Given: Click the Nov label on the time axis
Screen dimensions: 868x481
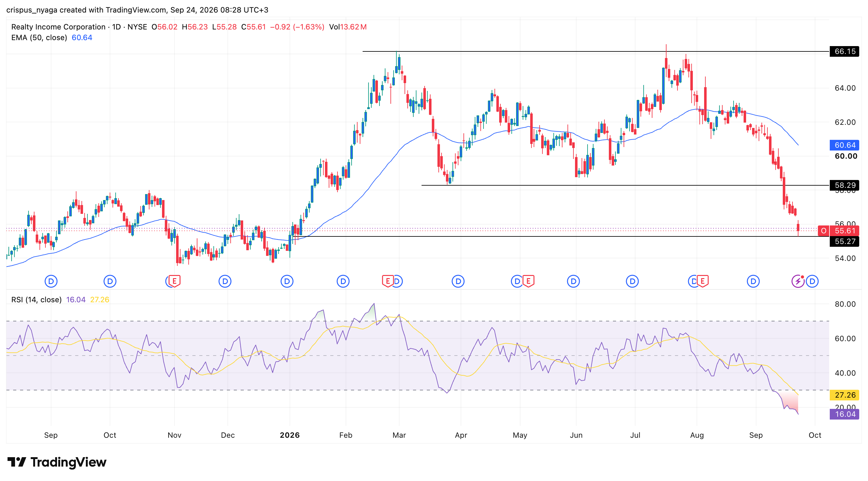Looking at the screenshot, I should pyautogui.click(x=174, y=436).
